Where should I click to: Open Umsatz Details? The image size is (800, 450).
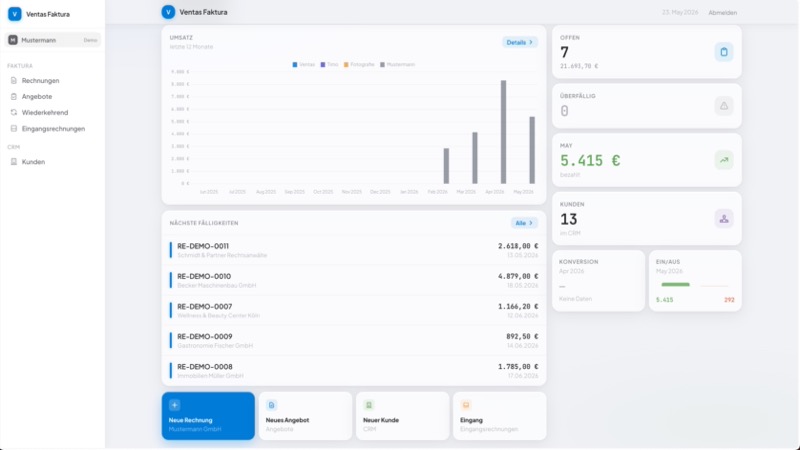(519, 42)
